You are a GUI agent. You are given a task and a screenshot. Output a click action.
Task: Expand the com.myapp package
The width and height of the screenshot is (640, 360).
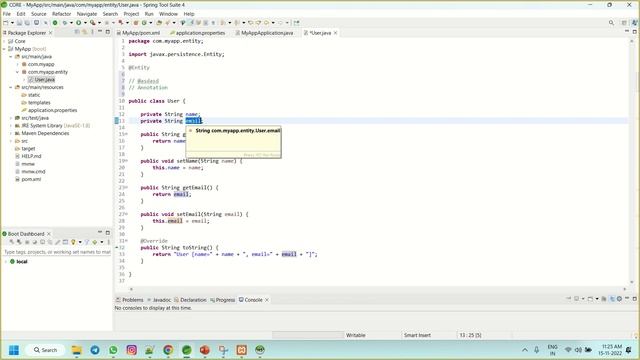pyautogui.click(x=18, y=64)
